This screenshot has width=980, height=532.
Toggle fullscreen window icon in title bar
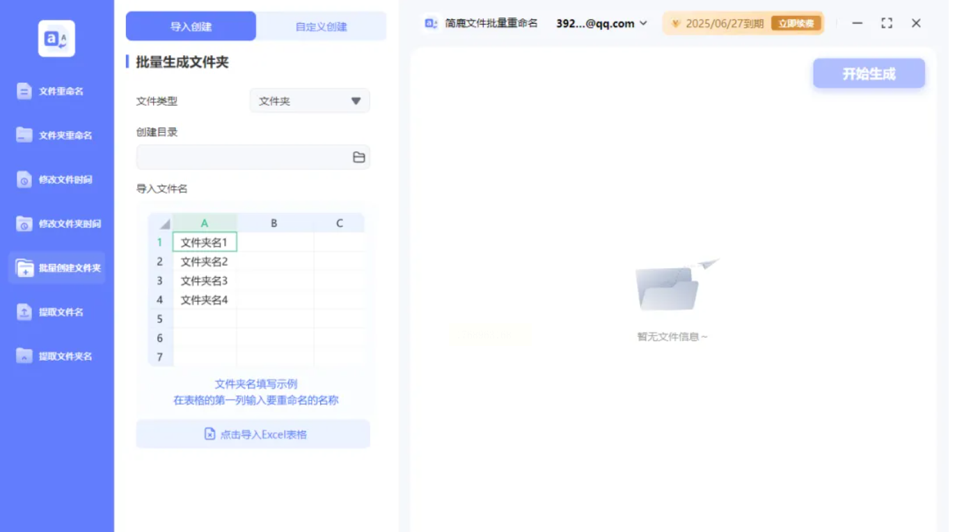coord(886,23)
